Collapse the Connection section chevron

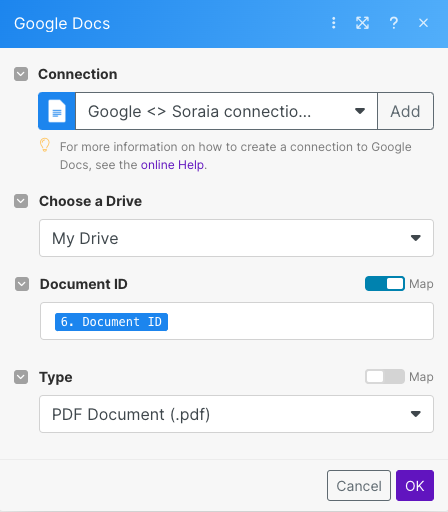pyautogui.click(x=21, y=74)
